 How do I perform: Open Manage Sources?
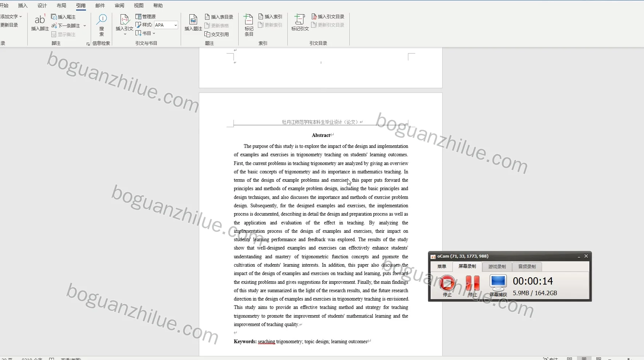pyautogui.click(x=146, y=16)
